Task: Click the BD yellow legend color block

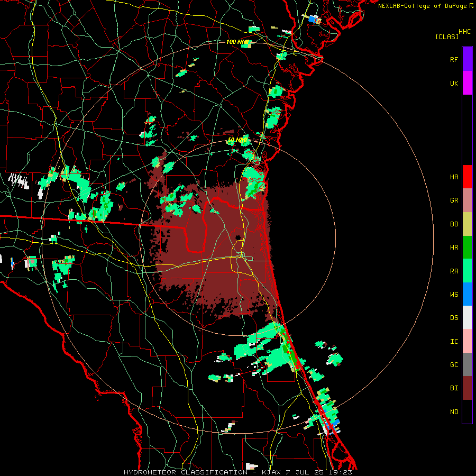Action: (x=467, y=224)
